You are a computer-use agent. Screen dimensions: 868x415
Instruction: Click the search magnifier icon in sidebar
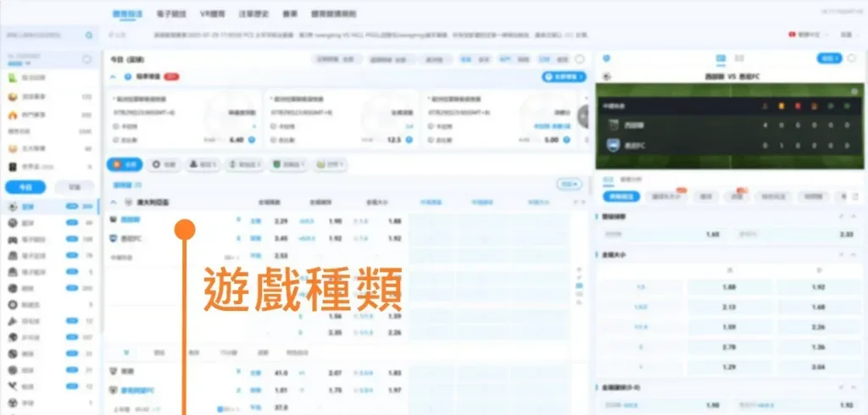pyautogui.click(x=88, y=36)
